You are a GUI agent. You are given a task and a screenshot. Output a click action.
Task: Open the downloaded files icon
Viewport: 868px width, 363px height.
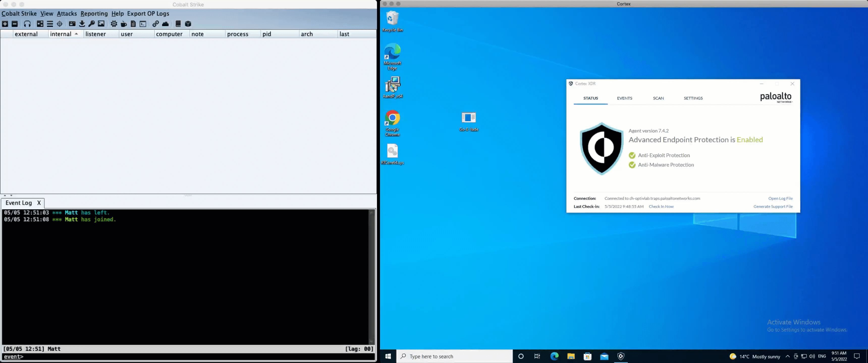click(82, 24)
